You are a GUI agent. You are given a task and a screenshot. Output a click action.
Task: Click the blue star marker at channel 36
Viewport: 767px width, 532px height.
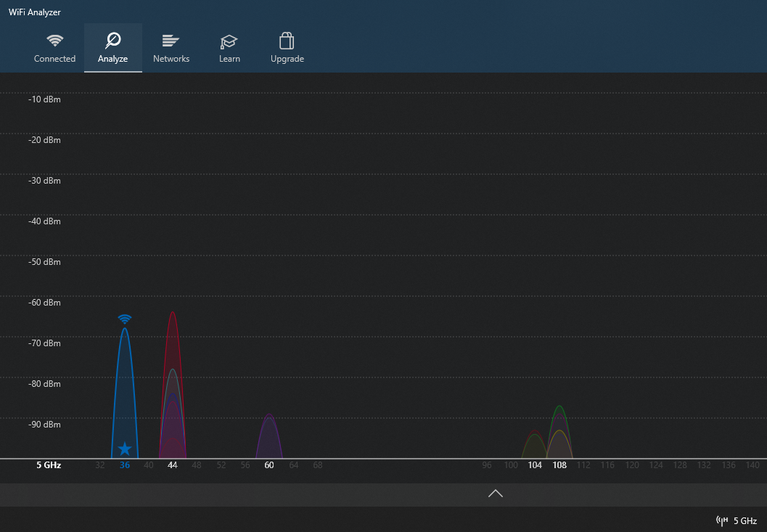125,449
